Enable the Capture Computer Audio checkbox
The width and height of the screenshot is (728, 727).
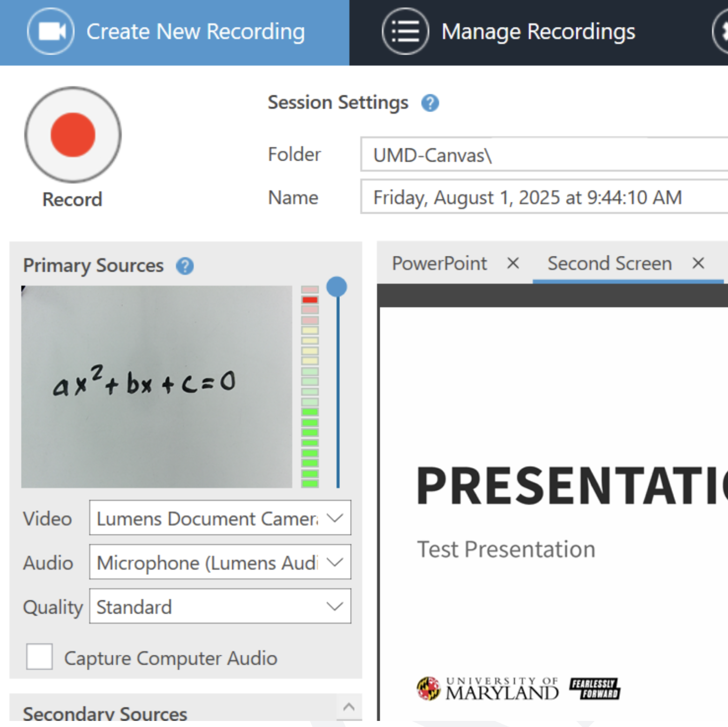pos(40,657)
